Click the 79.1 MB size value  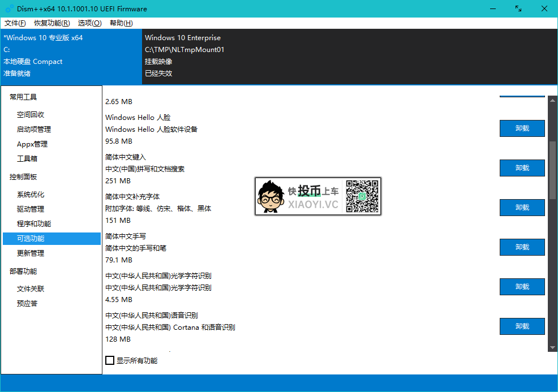pos(119,260)
